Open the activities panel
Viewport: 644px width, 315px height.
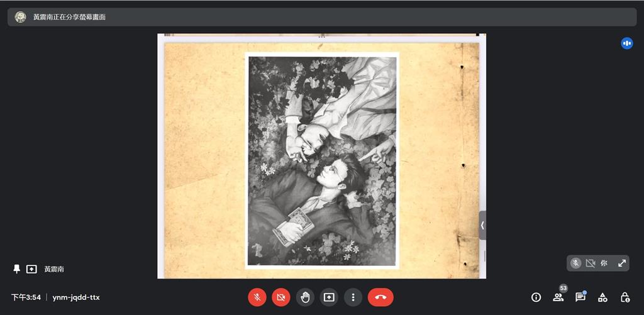[602, 297]
